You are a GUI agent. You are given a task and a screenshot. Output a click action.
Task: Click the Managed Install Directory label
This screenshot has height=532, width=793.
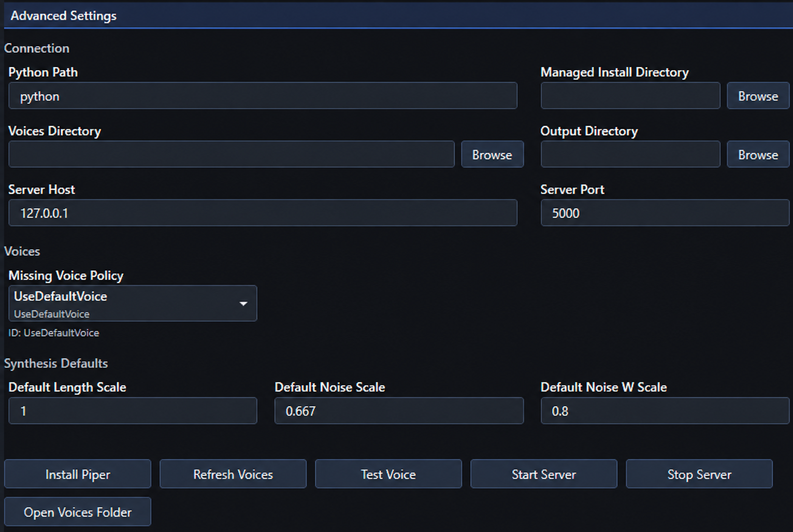pyautogui.click(x=615, y=72)
